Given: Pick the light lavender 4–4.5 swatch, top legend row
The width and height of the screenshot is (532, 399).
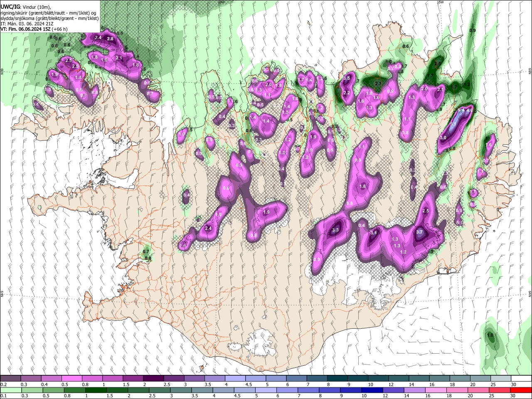Looking at the screenshot, I should click(235, 379).
